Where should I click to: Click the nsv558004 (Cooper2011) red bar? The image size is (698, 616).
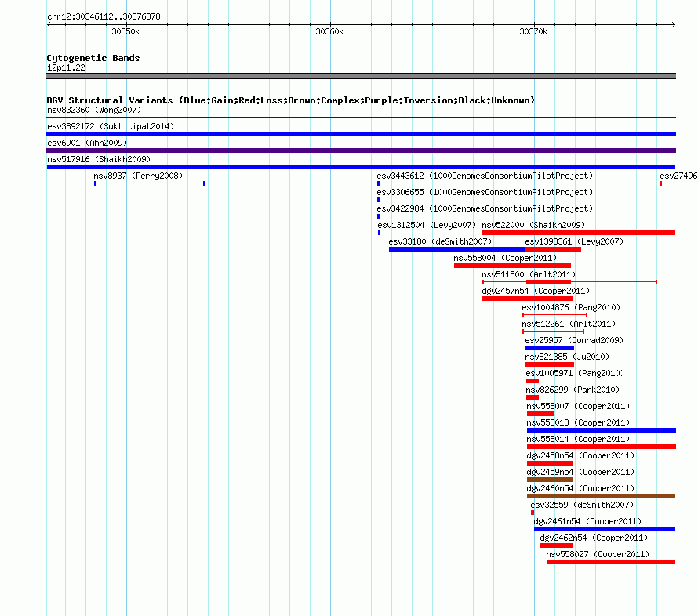coord(512,266)
